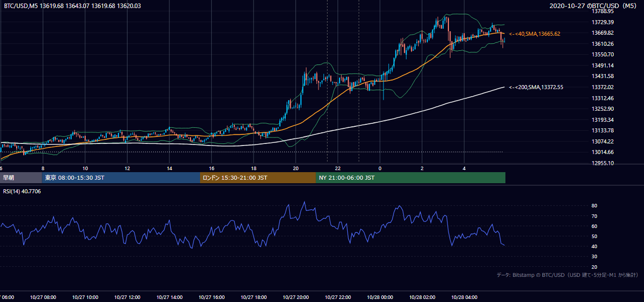Screen dimensions: 644x302
Task: Click the RSI axis level 60
Action: 595,226
